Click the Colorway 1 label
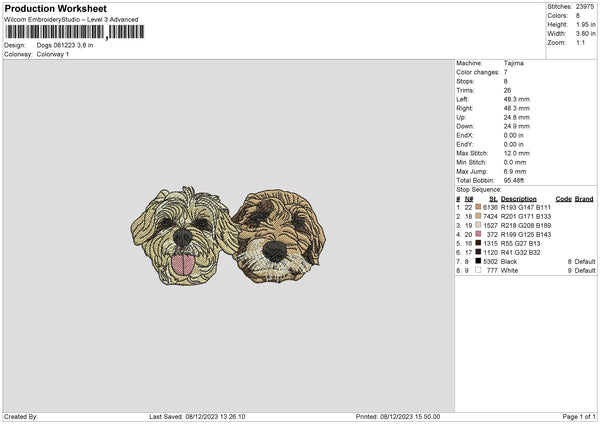This screenshot has width=600, height=424. point(54,54)
